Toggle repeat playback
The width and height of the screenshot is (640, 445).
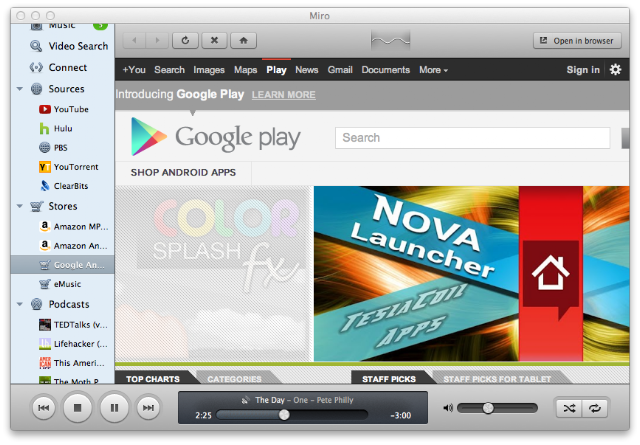(595, 408)
